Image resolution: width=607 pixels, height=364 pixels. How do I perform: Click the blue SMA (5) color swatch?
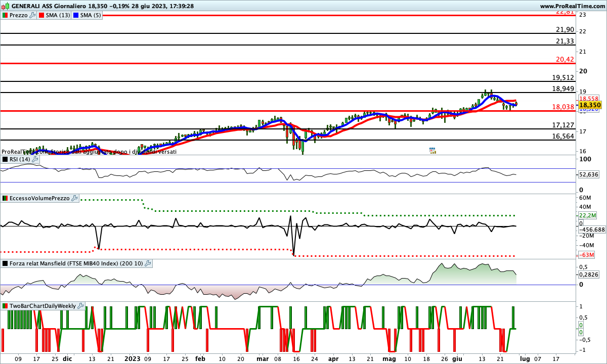(76, 15)
